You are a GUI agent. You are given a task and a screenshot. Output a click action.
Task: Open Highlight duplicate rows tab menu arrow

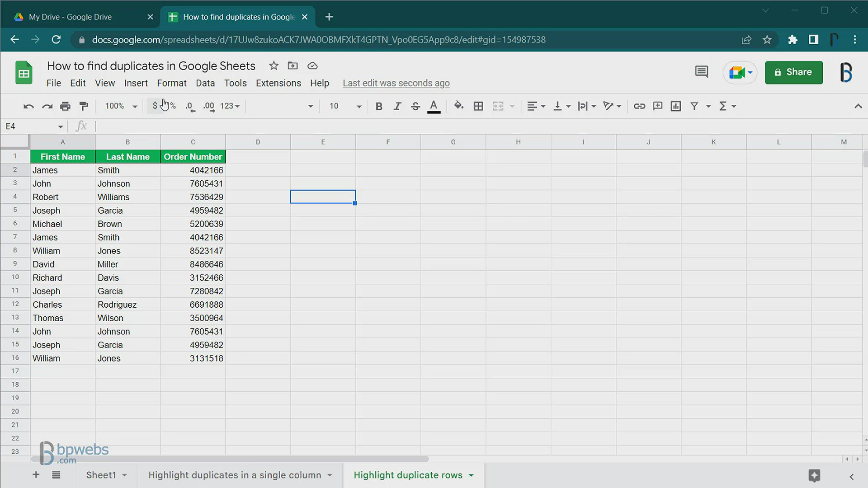point(471,475)
